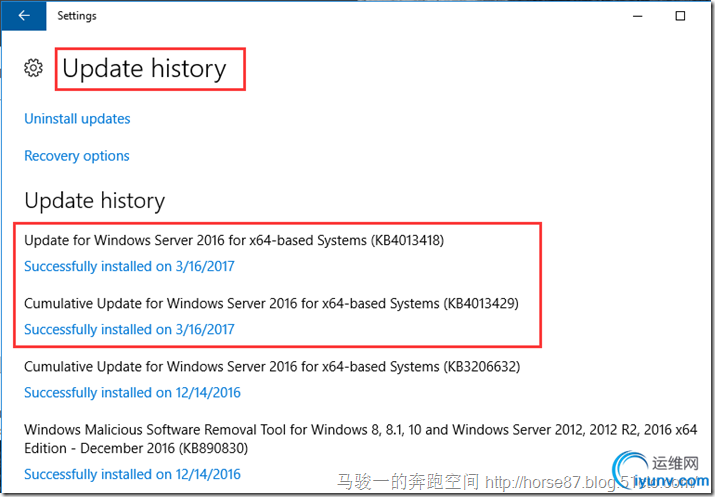
Task: Open KB3206632 successfully installed on 12/14/2016 link
Action: pos(132,393)
